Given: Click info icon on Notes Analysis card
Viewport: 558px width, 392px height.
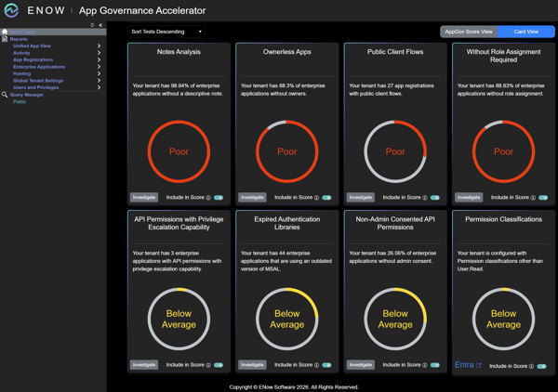Looking at the screenshot, I should [208, 198].
